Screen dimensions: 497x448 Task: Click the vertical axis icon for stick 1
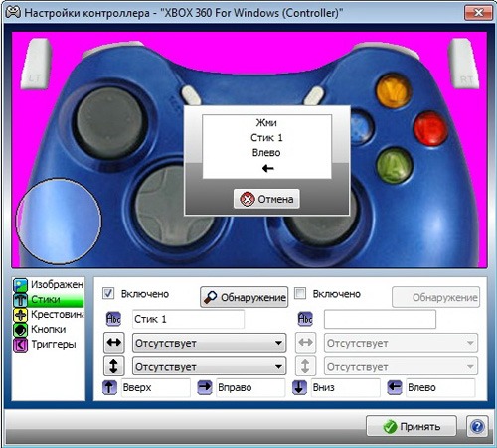tap(114, 366)
